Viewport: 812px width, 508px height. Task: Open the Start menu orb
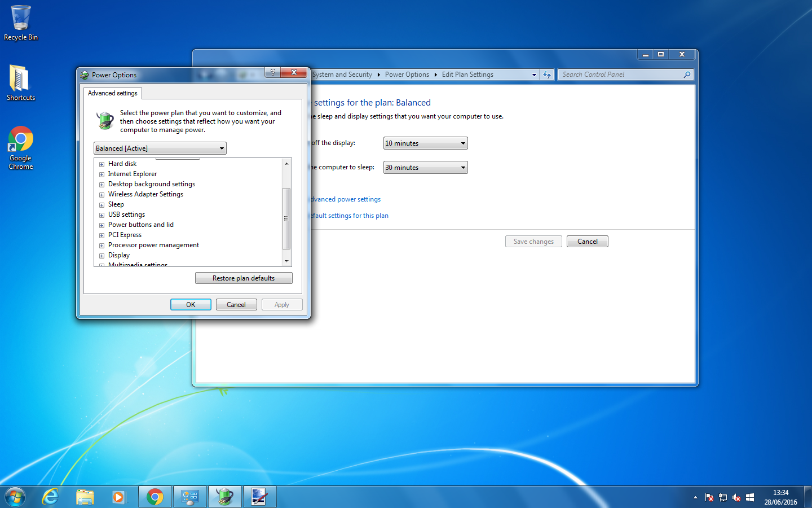15,497
